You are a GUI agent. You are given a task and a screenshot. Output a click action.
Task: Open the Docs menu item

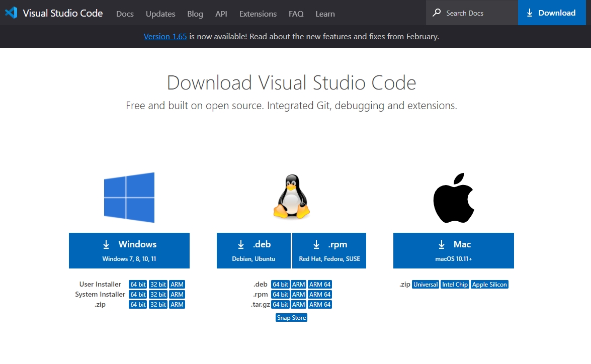(x=125, y=14)
